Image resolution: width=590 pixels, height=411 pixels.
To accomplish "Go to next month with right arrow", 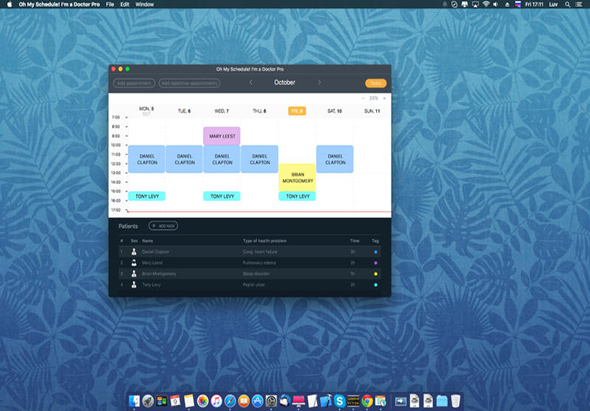I will tap(319, 82).
